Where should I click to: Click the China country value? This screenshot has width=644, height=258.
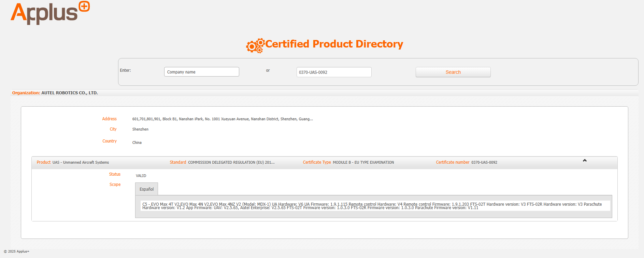pos(137,143)
